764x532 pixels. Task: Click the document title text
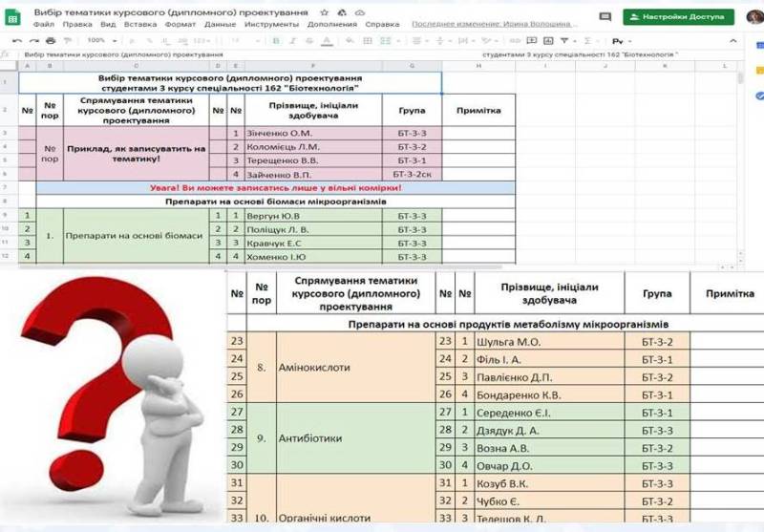pos(171,12)
